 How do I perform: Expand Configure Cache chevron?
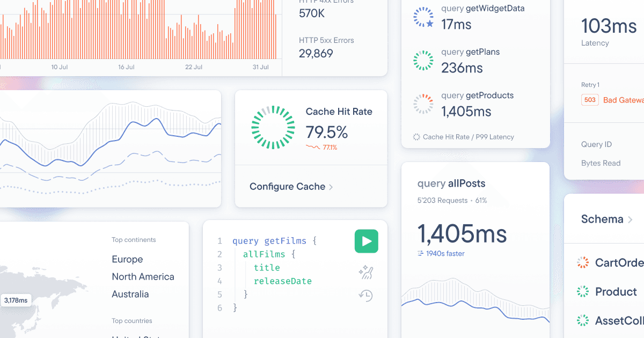click(331, 187)
